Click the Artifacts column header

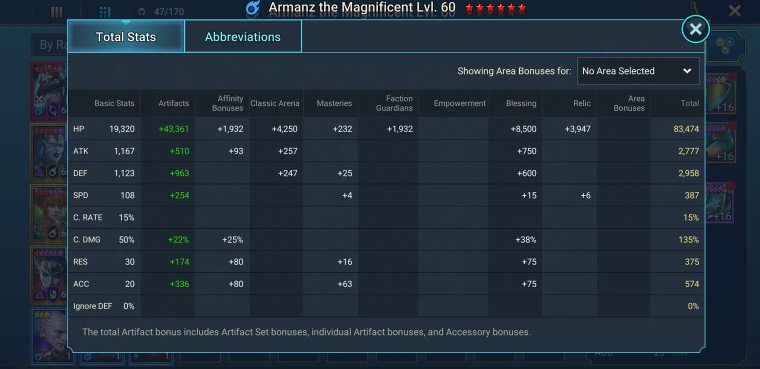[x=174, y=103]
